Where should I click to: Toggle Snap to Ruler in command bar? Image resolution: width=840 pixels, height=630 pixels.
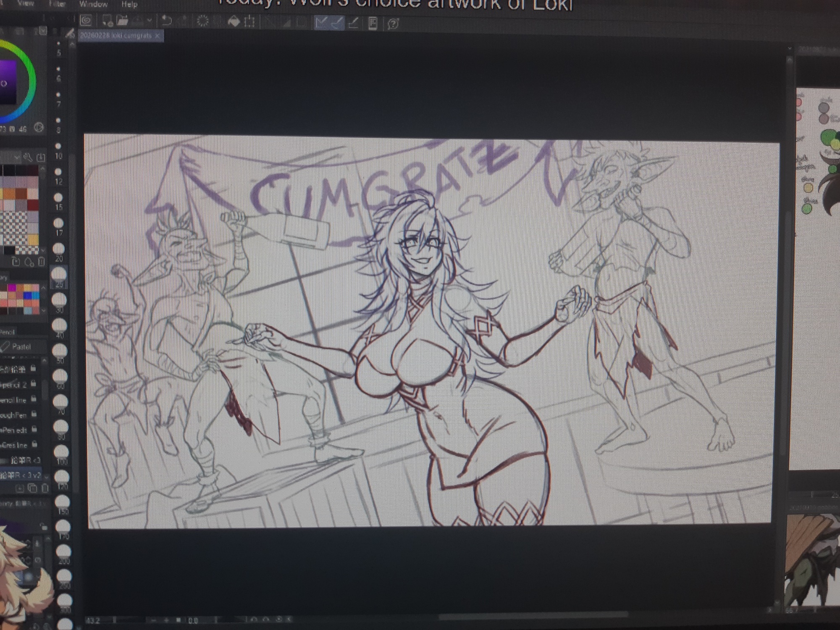(321, 23)
